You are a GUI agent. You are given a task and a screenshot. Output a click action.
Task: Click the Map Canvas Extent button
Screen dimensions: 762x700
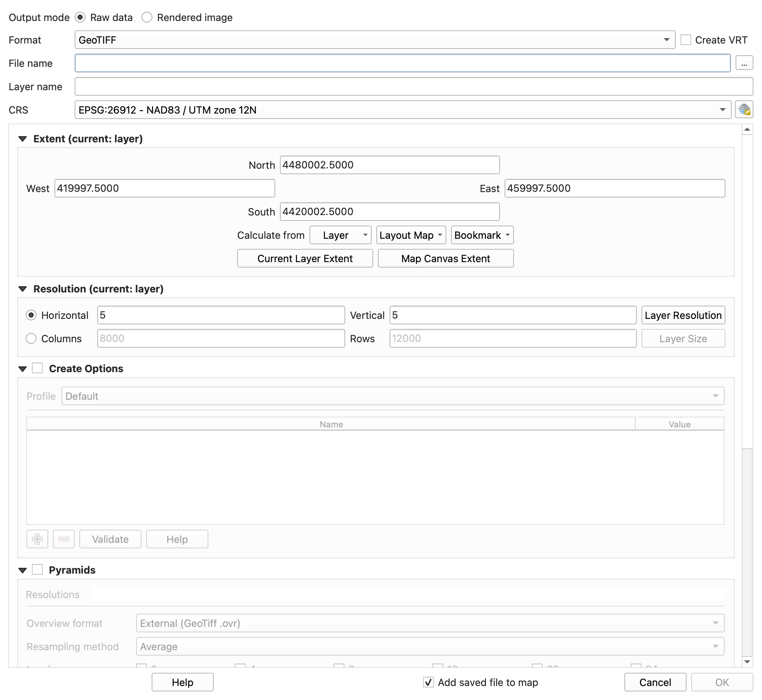tap(446, 258)
